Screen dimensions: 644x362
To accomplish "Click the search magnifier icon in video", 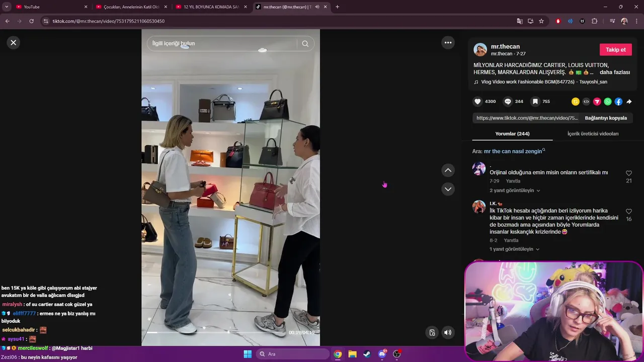I will tap(305, 44).
